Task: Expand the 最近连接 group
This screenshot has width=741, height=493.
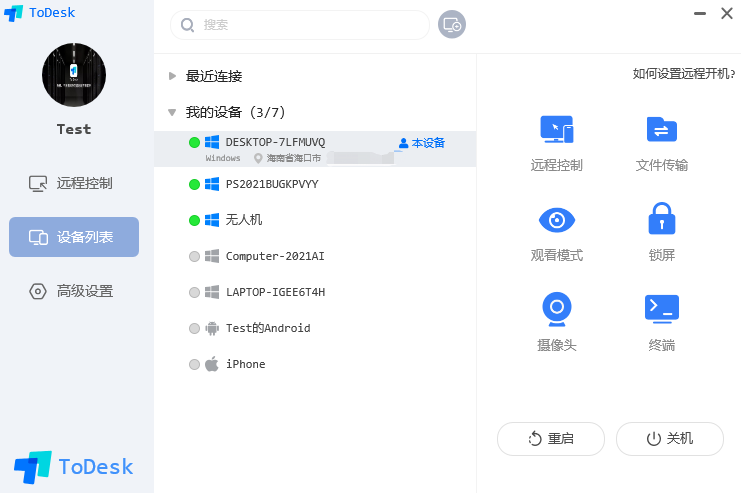Action: click(172, 76)
